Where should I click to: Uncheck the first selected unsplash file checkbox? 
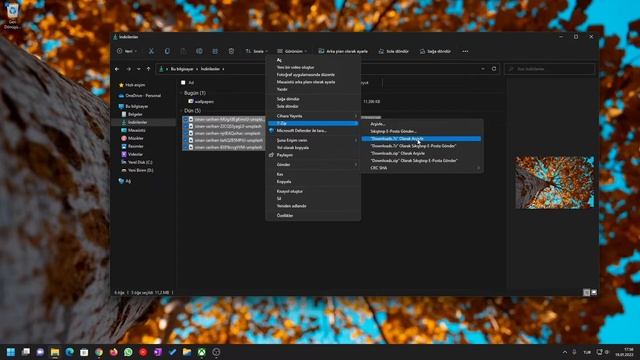[x=186, y=120]
